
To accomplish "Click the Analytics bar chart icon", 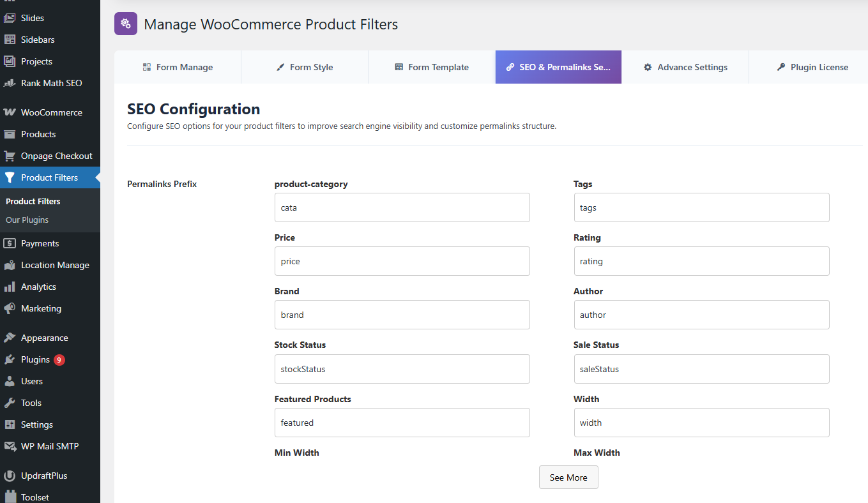I will pos(10,287).
